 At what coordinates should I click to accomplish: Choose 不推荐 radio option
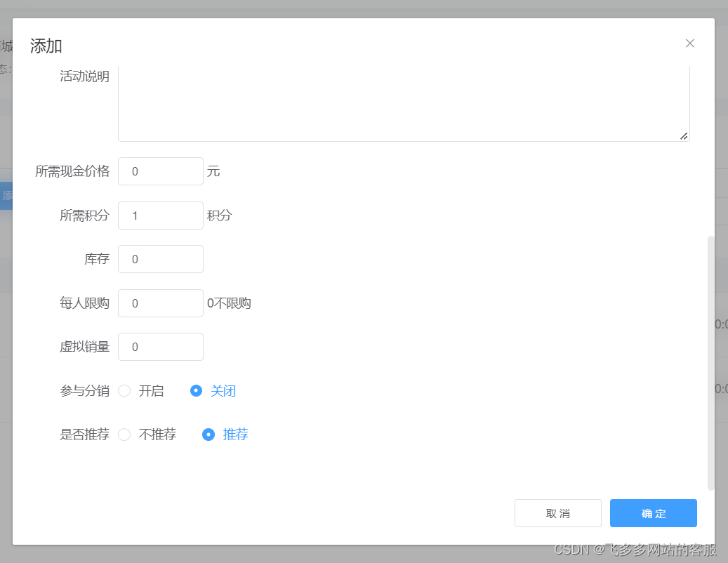click(x=124, y=435)
